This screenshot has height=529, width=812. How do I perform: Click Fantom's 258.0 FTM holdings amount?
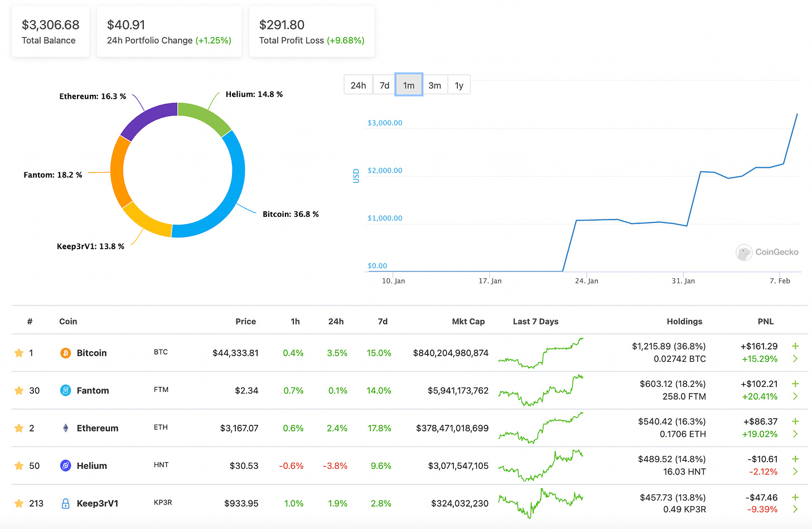pos(684,396)
